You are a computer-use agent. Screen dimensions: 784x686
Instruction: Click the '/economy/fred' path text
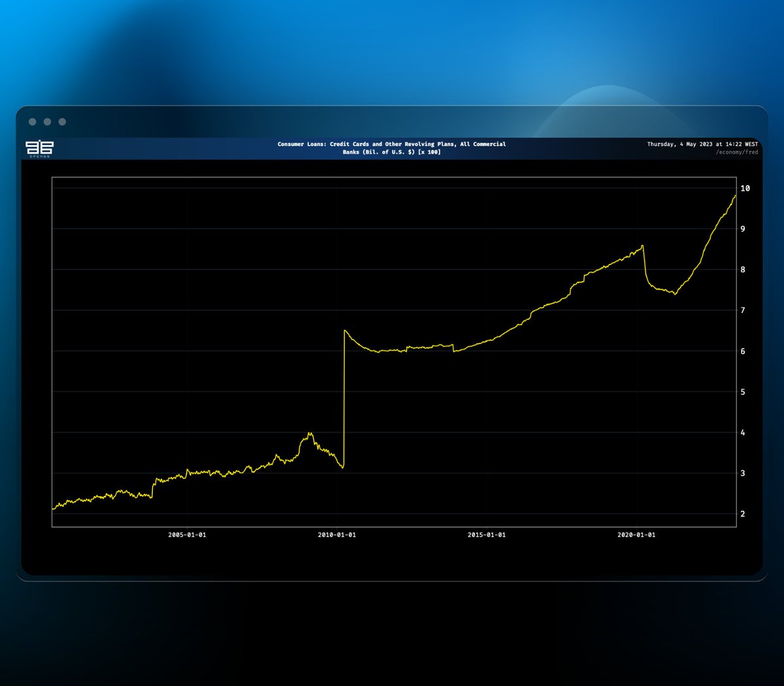tap(737, 152)
